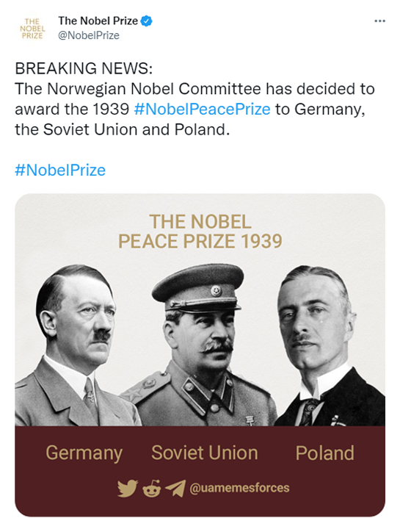Click the Poland caption label
This screenshot has height=532, width=400.
[x=324, y=453]
